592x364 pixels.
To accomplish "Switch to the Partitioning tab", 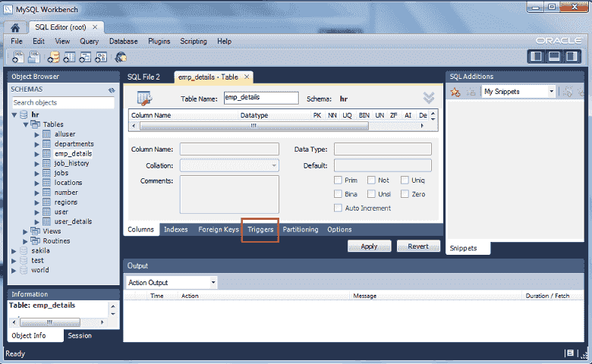I will point(301,229).
